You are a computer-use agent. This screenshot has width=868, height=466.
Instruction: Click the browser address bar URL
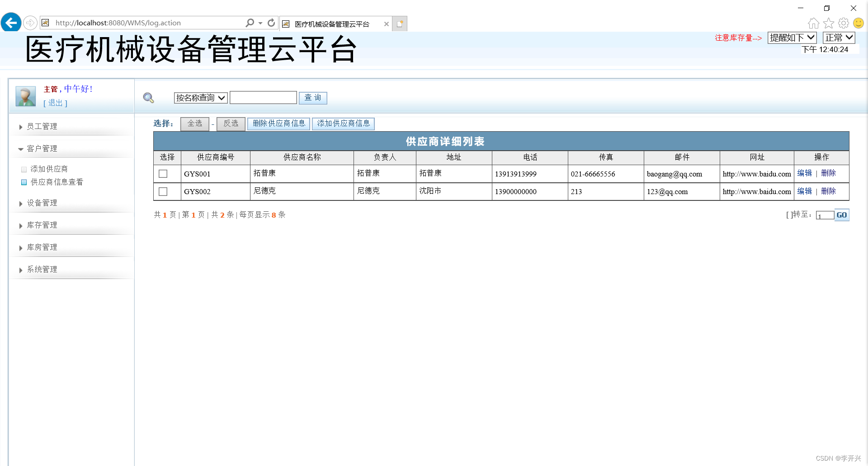coord(118,23)
